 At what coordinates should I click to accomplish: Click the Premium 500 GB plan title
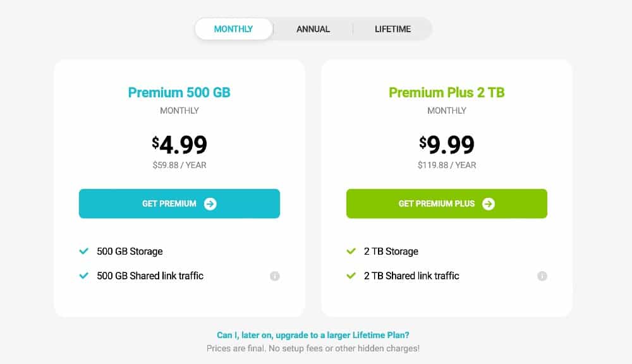coord(179,93)
